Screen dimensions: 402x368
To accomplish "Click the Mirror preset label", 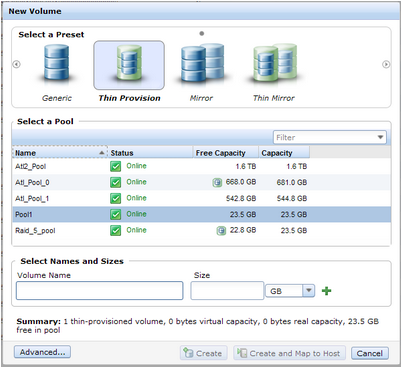I will point(201,98).
